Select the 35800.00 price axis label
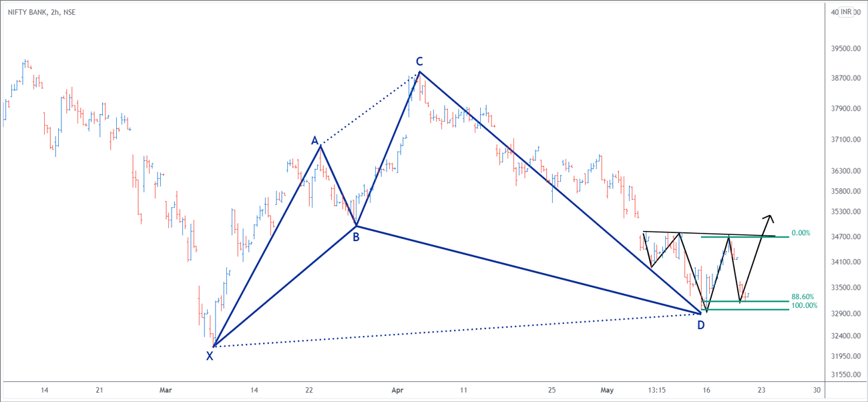This screenshot has width=868, height=402. point(845,192)
